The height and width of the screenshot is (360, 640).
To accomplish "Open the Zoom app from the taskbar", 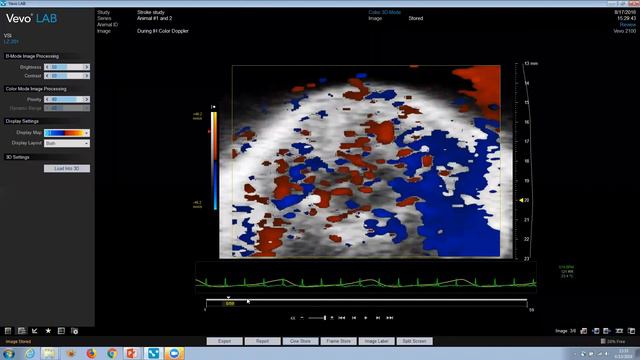I will pyautogui.click(x=174, y=353).
